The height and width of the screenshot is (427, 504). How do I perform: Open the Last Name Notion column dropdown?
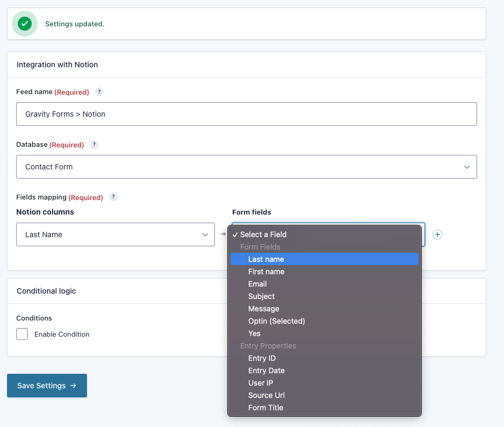point(116,234)
